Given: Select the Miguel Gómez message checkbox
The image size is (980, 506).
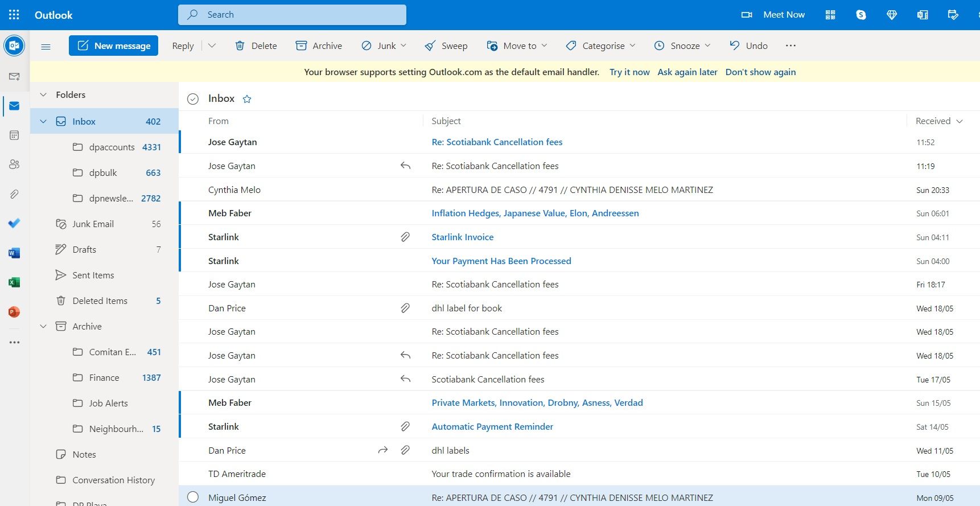Looking at the screenshot, I should 193,497.
